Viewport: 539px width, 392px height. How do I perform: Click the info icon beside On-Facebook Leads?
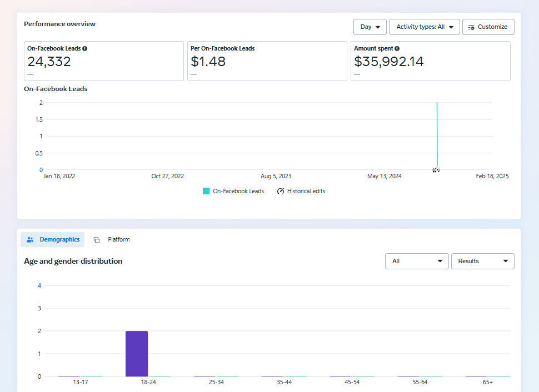[x=85, y=49]
